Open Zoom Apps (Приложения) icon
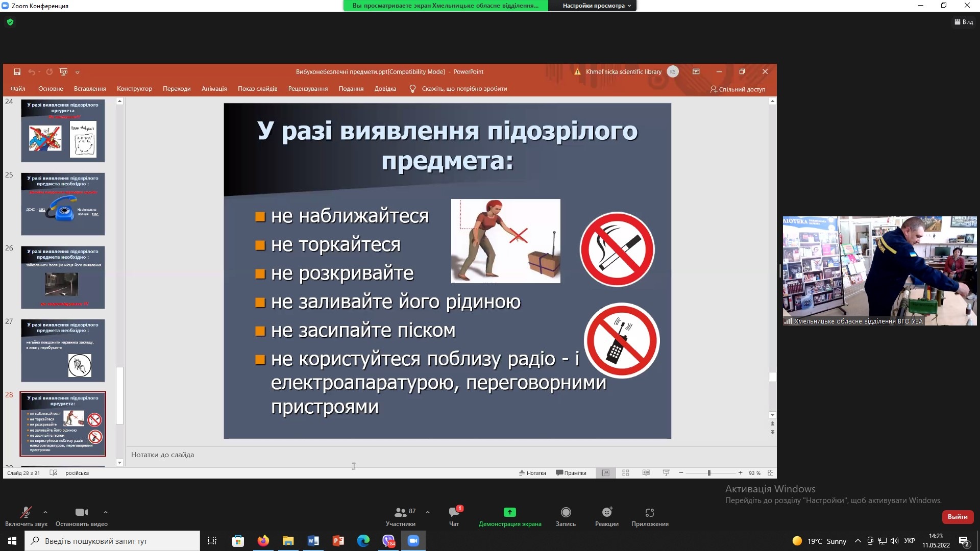Viewport: 980px width, 551px height. point(649,513)
